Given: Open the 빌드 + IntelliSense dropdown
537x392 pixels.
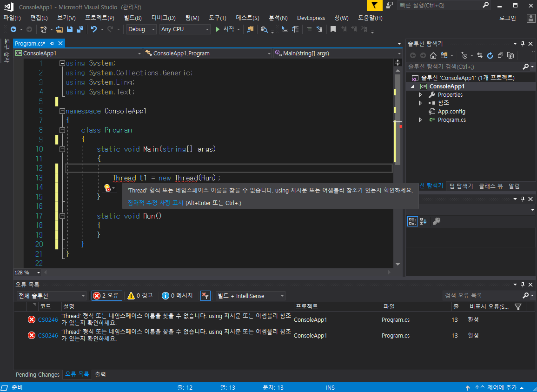Looking at the screenshot, I should (250, 296).
